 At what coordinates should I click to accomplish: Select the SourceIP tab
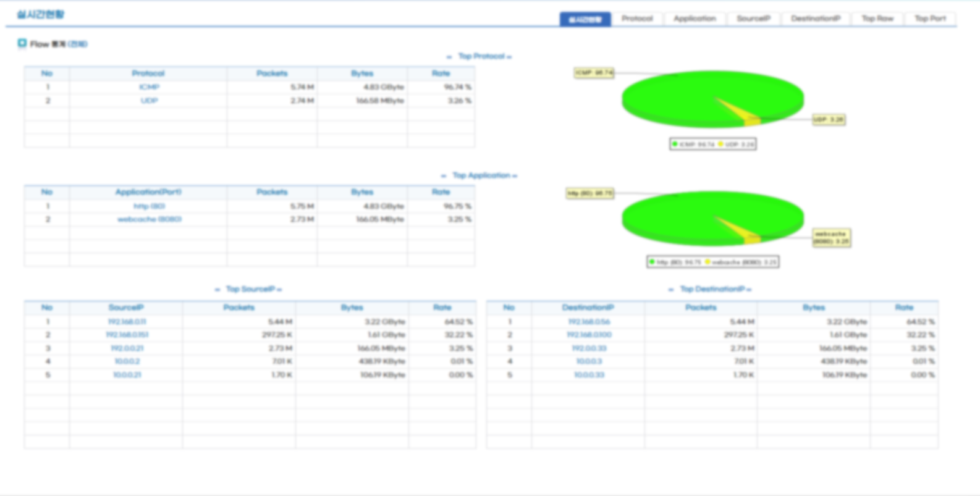(753, 19)
